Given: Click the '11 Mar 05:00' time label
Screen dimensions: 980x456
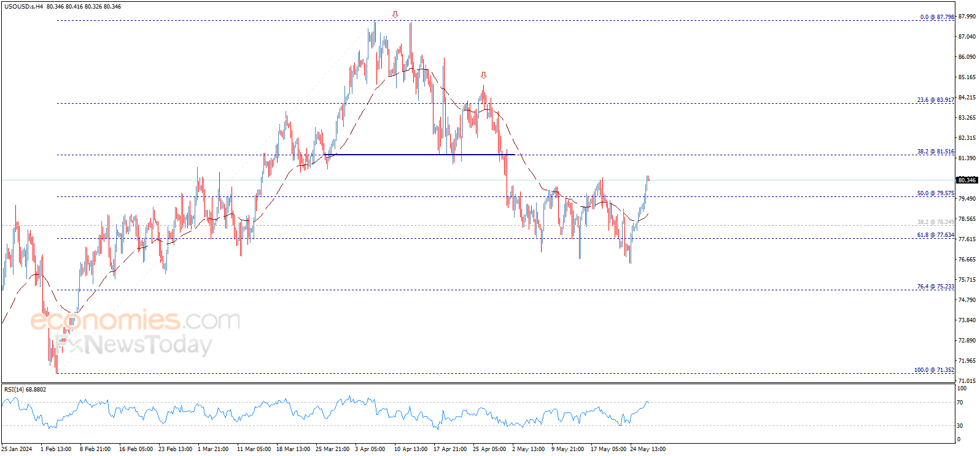Looking at the screenshot, I should pyautogui.click(x=254, y=449).
